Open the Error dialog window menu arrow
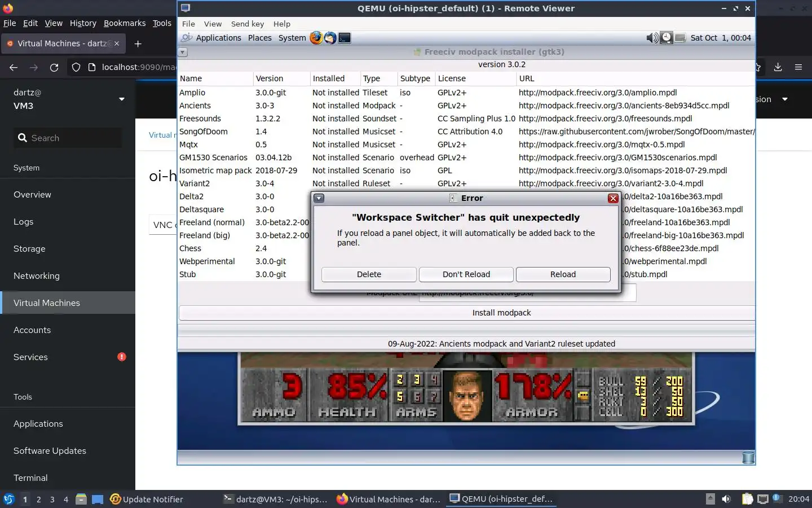 tap(319, 198)
